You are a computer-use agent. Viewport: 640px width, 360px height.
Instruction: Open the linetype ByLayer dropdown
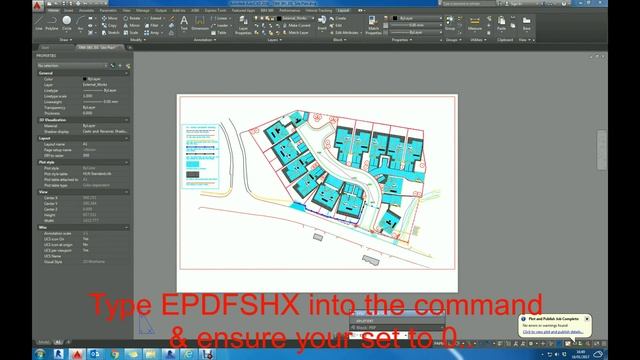(417, 32)
